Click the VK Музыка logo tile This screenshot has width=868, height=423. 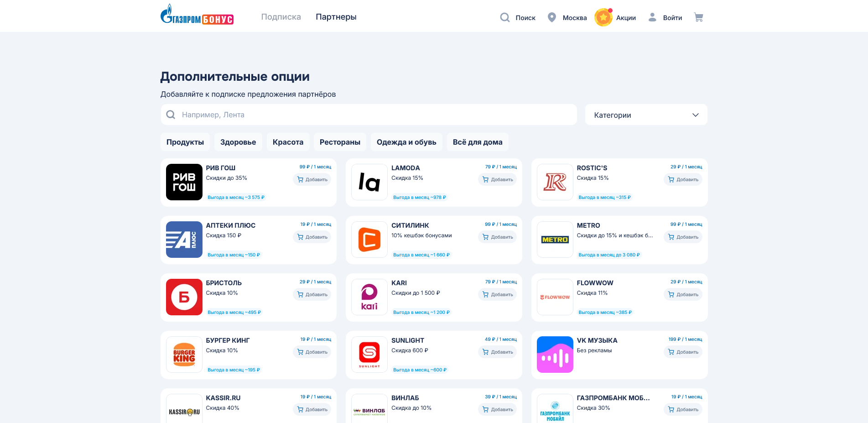[x=555, y=355]
